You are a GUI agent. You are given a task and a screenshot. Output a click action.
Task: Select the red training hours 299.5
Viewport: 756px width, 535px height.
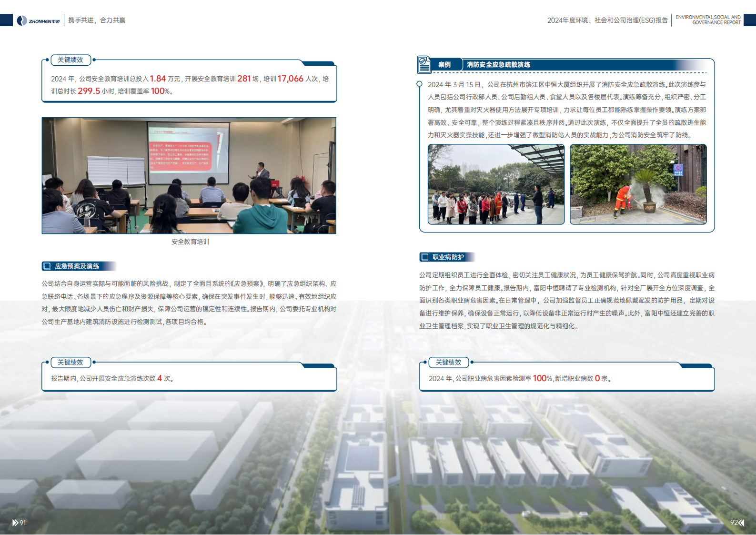(89, 91)
